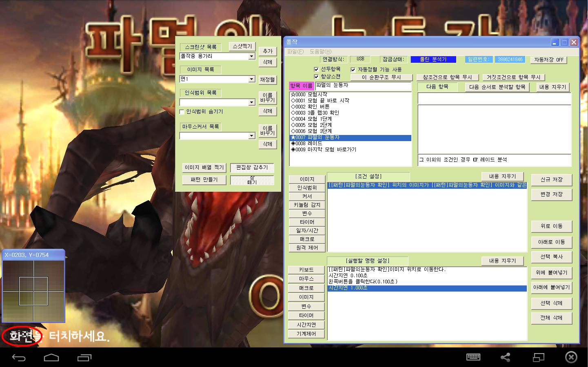The height and width of the screenshot is (367, 588).
Task: Click the blue 졸린 분석기 status box
Action: click(433, 60)
